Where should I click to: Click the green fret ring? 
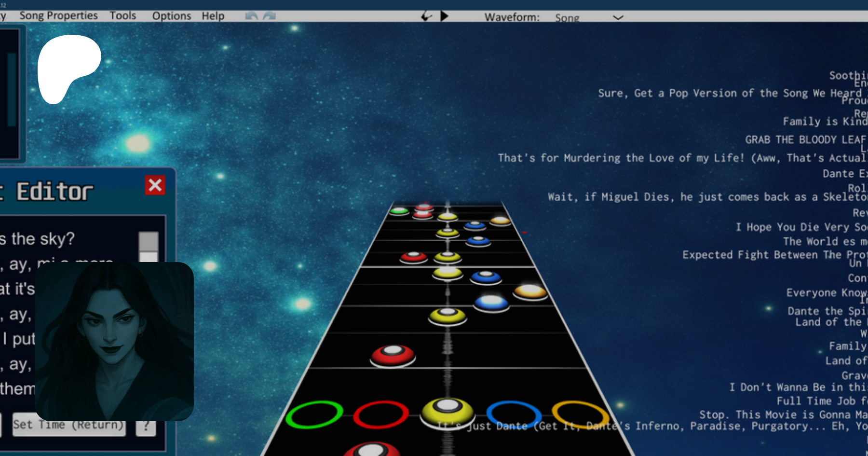click(314, 415)
